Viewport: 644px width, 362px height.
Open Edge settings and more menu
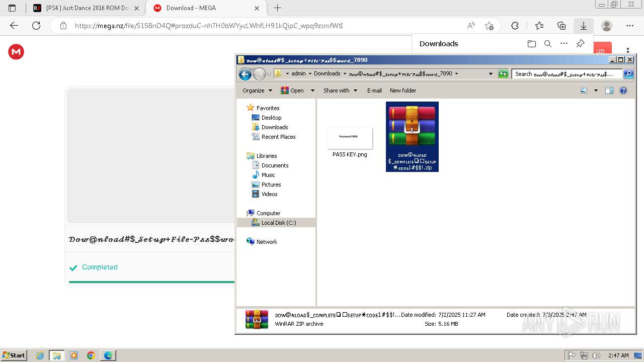[630, 26]
